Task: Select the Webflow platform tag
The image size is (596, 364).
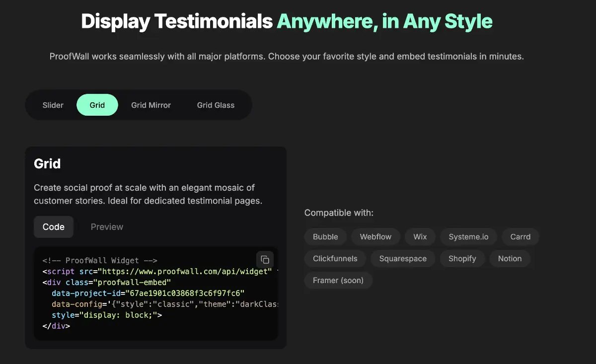Action: (375, 237)
